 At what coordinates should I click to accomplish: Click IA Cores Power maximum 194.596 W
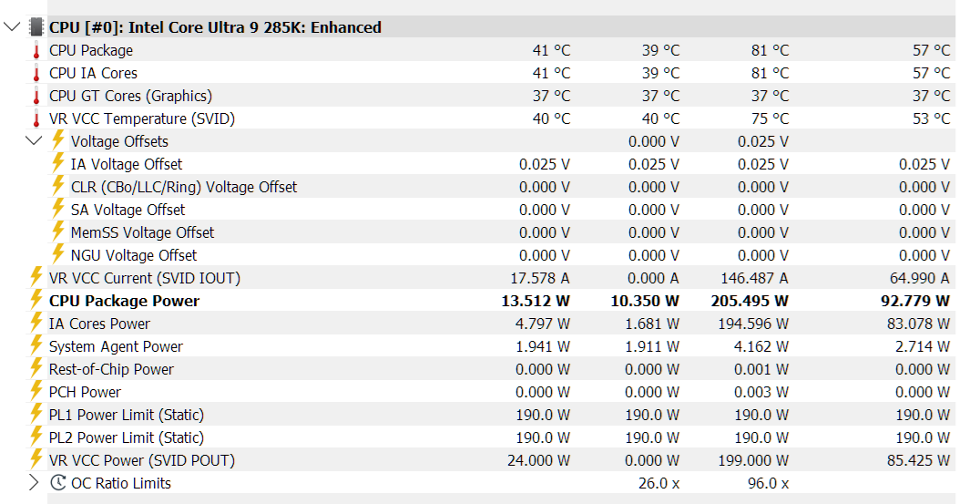coord(753,324)
